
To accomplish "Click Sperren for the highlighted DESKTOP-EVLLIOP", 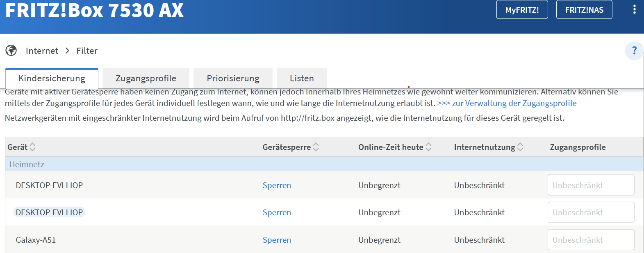I will coord(277,212).
